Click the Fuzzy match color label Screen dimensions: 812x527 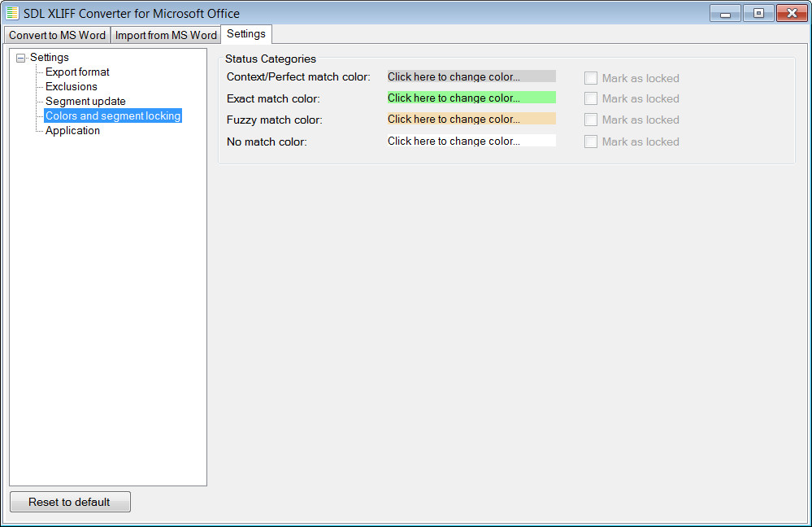tap(275, 120)
